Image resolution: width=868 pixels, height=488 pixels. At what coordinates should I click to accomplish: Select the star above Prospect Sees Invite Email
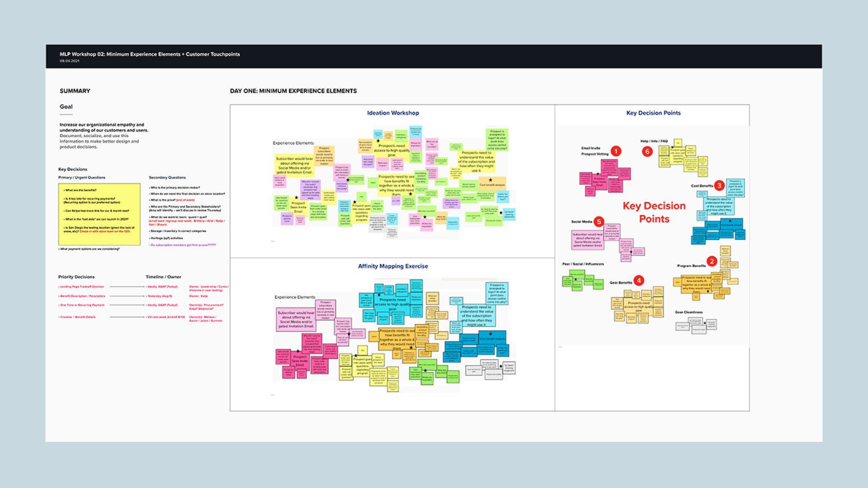598,174
